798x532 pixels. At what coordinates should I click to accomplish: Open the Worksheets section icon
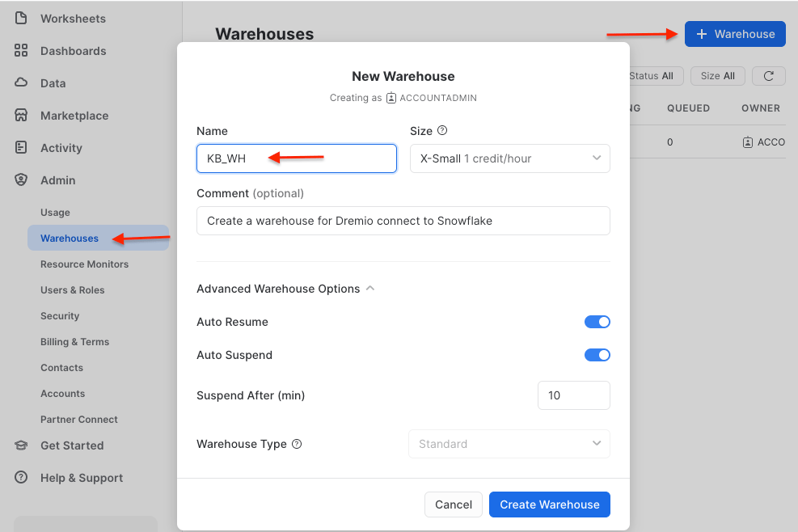coord(19,18)
